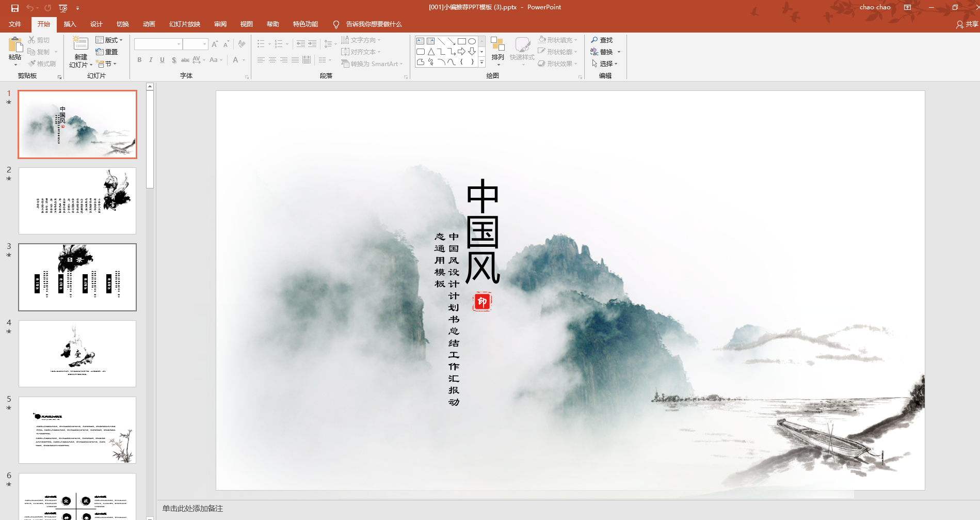Toggle Underline formatting button
Screen dimensions: 980x520
(x=162, y=60)
